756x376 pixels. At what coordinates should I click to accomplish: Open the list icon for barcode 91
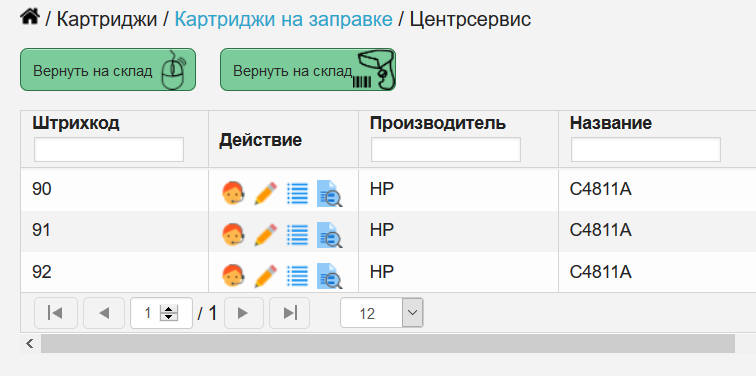[x=297, y=235]
